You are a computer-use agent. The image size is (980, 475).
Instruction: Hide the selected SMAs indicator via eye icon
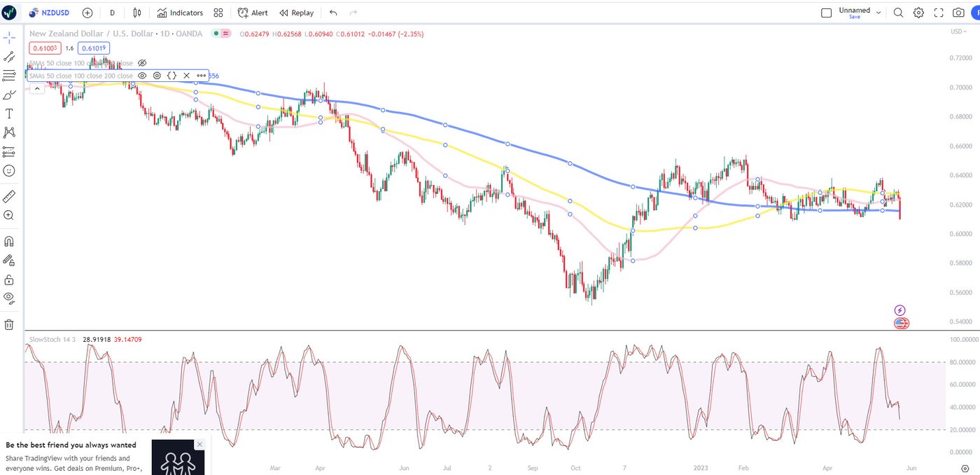click(x=142, y=76)
